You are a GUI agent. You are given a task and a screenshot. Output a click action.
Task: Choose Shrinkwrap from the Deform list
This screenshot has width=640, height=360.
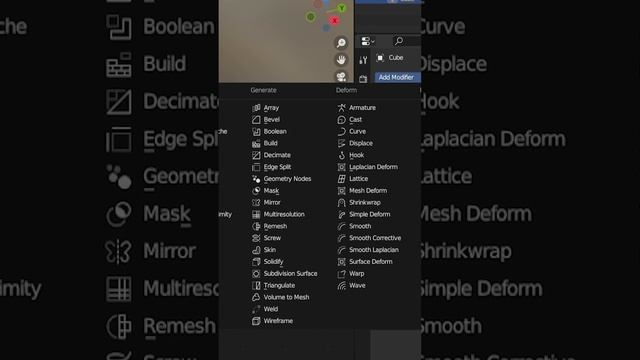coord(364,202)
